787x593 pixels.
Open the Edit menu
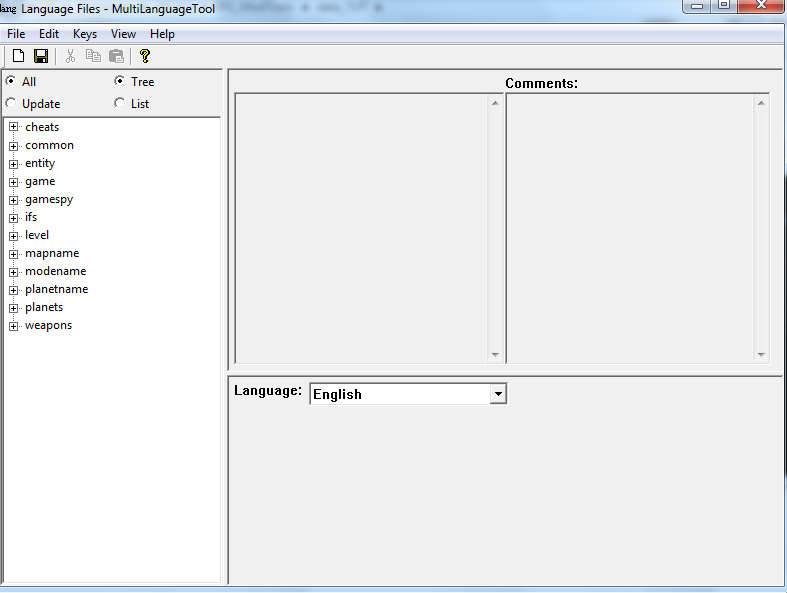(x=49, y=34)
